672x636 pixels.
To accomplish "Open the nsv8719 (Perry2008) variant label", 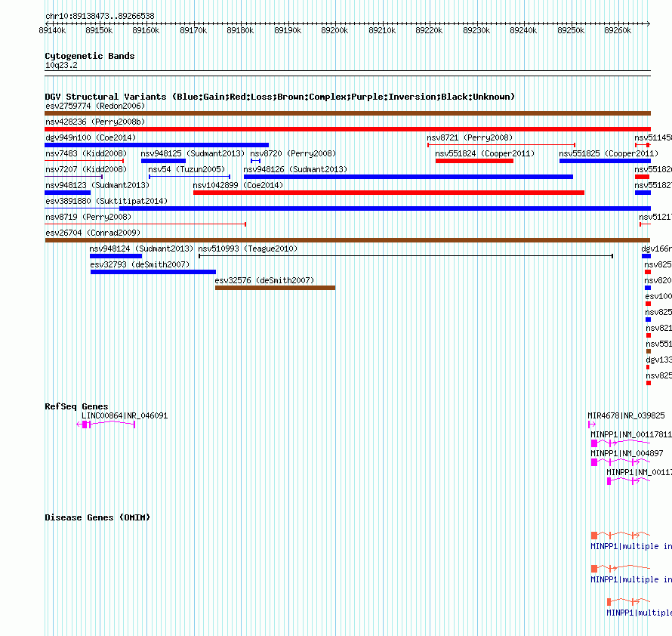I will (x=88, y=217).
